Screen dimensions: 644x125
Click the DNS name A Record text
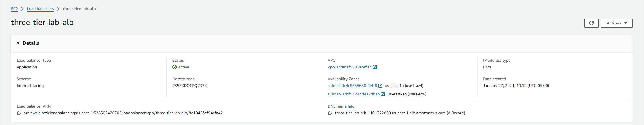(x=400, y=113)
